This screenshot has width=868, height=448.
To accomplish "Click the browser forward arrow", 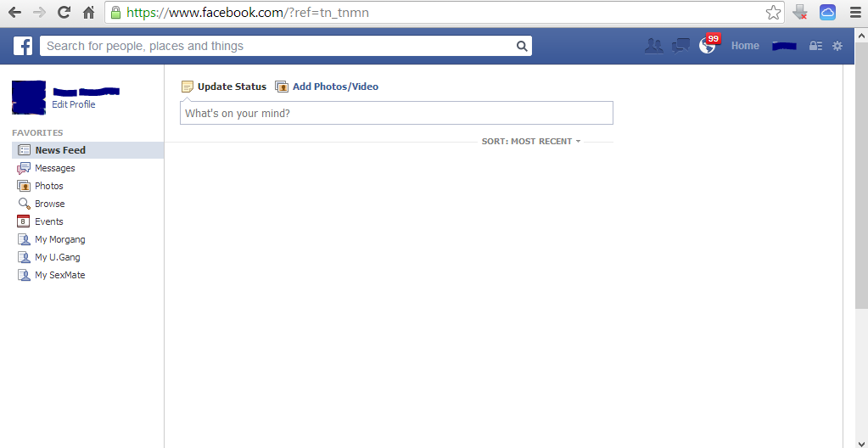I will click(x=39, y=12).
